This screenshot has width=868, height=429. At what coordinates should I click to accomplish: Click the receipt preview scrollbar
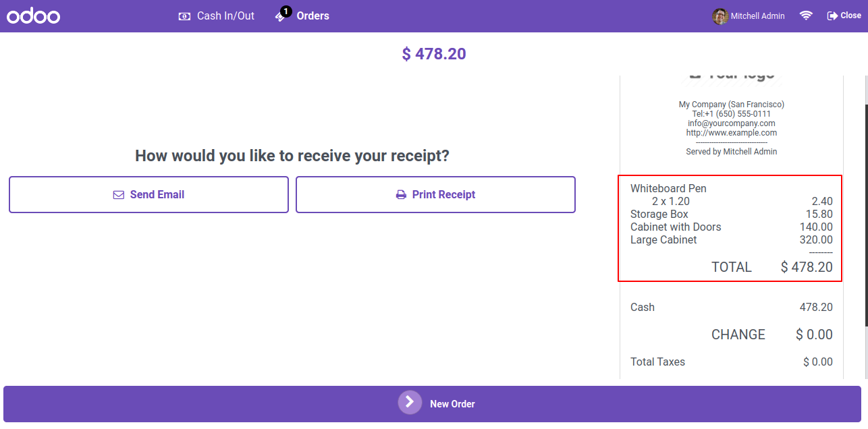tap(866, 216)
